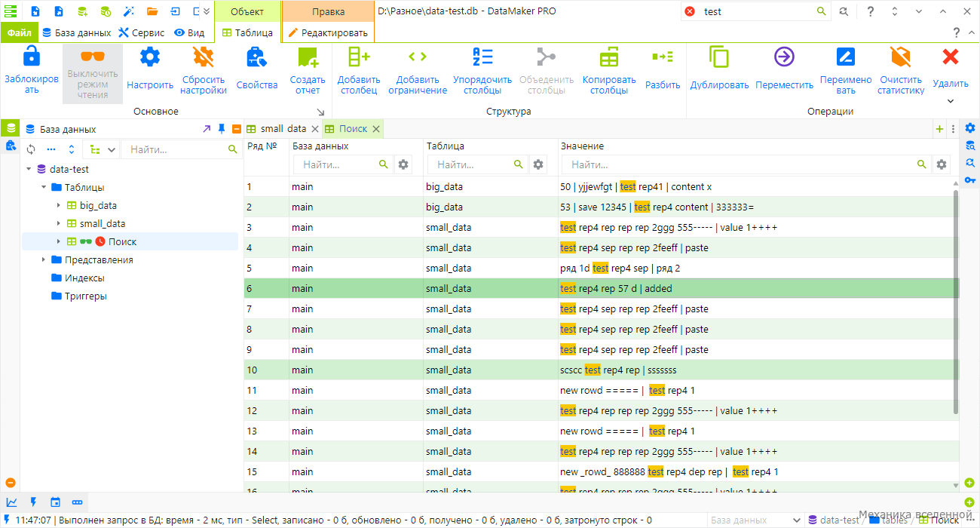The image size is (980, 528).
Task: Click Значение column filter field
Action: 746,164
